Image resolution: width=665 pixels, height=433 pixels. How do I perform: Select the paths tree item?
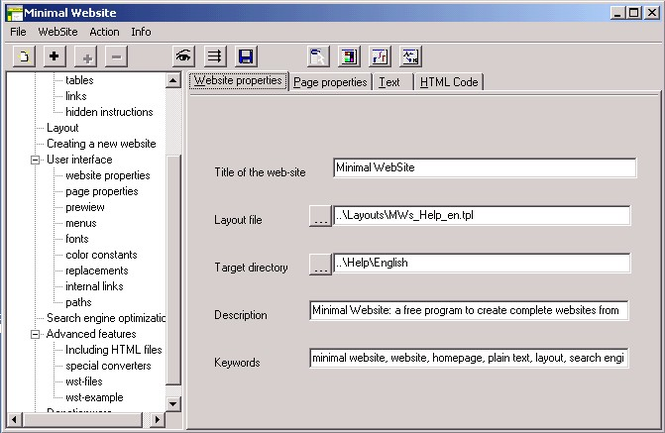point(78,302)
